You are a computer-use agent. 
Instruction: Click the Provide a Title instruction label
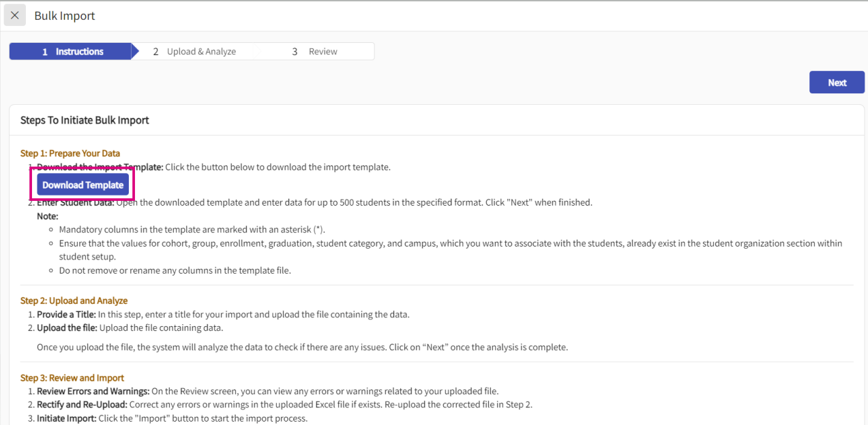tap(66, 315)
